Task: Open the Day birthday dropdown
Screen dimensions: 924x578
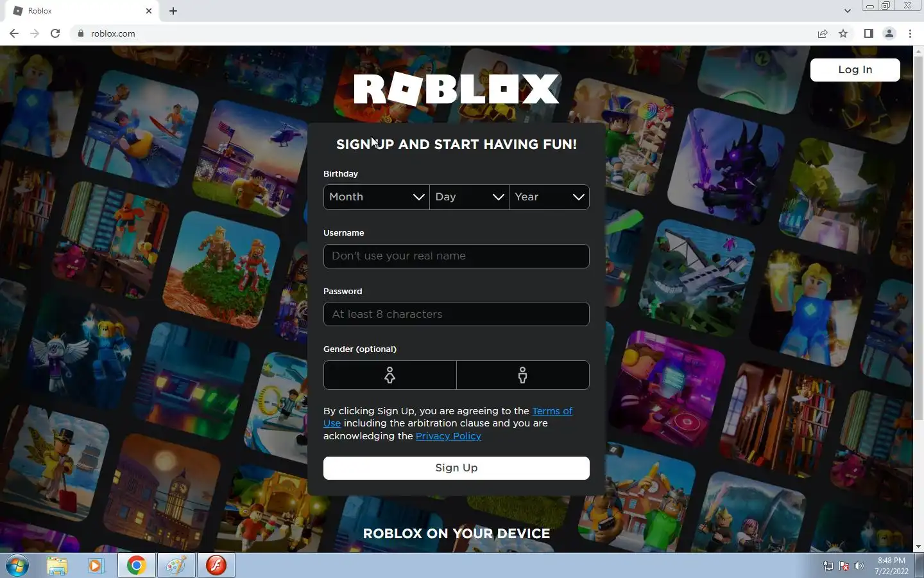Action: coord(469,197)
